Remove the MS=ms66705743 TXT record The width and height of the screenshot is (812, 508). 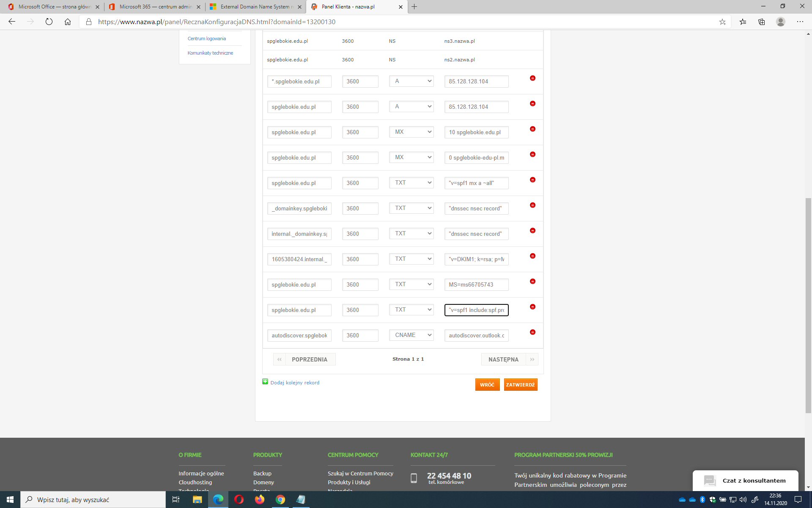click(532, 282)
